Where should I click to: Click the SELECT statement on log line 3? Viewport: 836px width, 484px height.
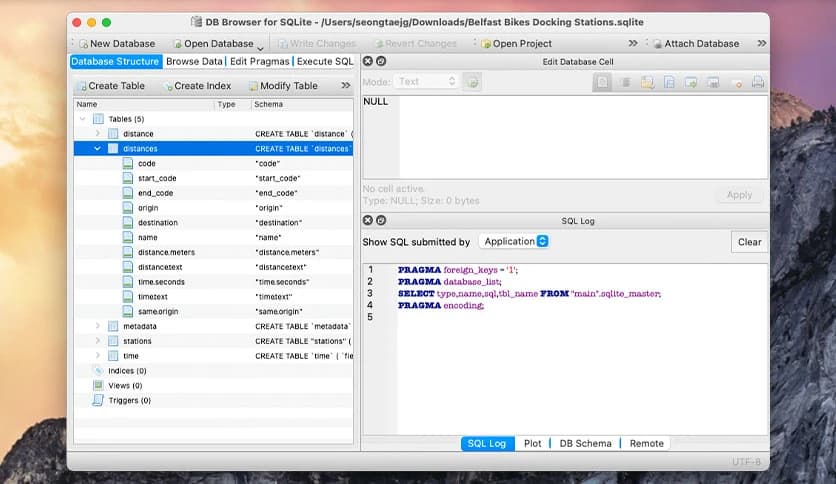[529, 294]
